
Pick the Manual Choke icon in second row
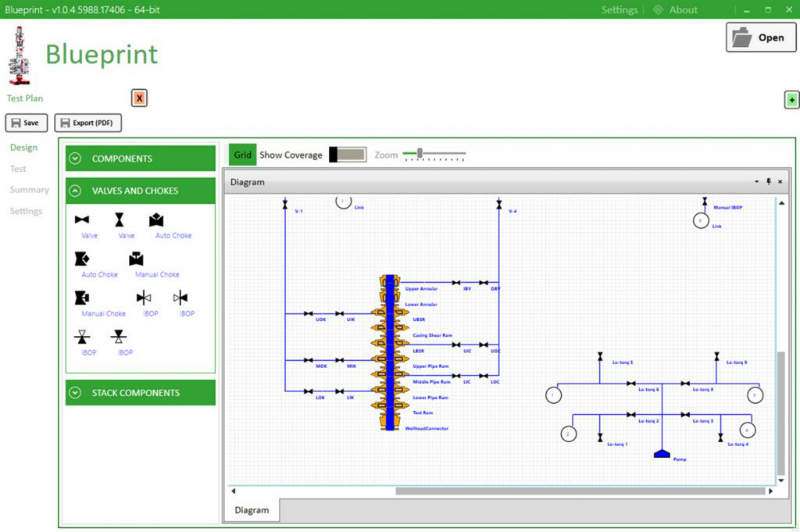136,259
